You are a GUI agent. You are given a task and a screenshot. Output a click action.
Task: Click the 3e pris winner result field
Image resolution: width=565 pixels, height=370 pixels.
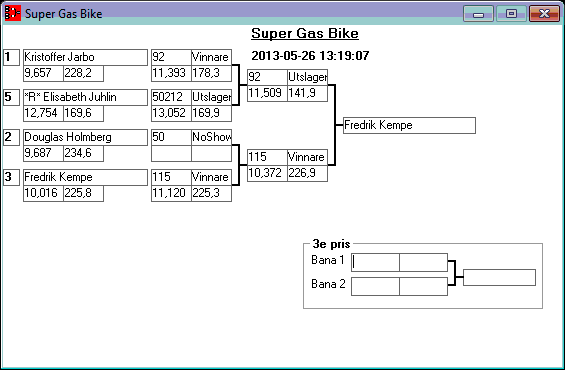[499, 277]
